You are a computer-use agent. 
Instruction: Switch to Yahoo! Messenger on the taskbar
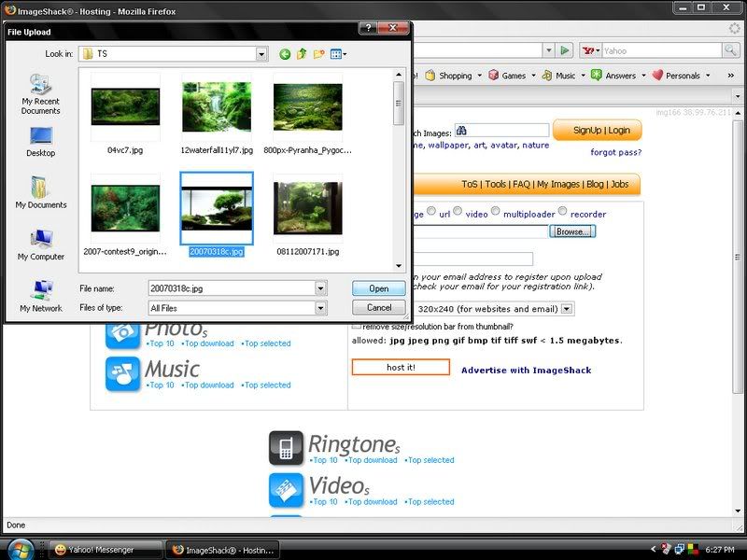(x=106, y=550)
